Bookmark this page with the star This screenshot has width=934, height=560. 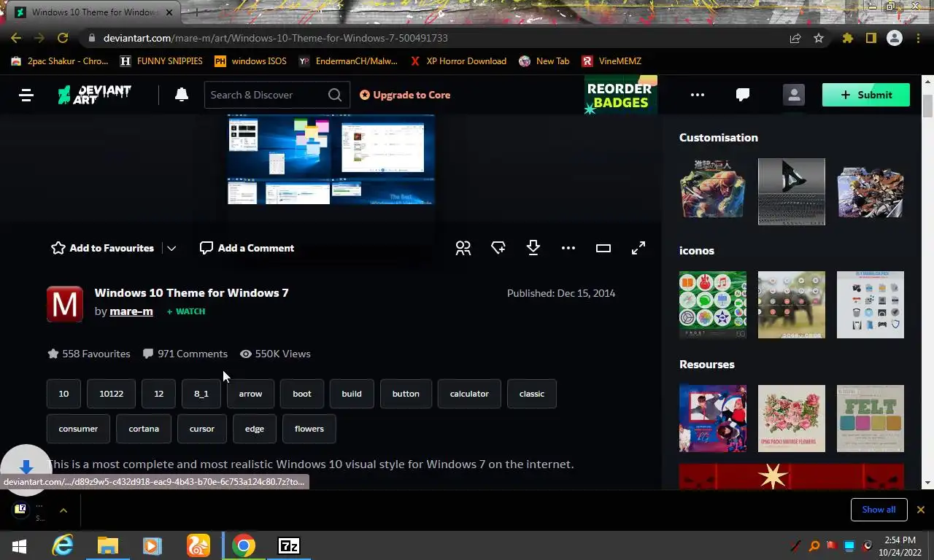point(819,38)
